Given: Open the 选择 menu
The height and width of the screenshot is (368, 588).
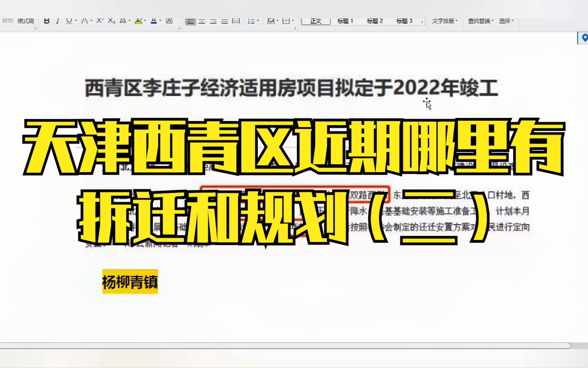Looking at the screenshot, I should tap(506, 21).
